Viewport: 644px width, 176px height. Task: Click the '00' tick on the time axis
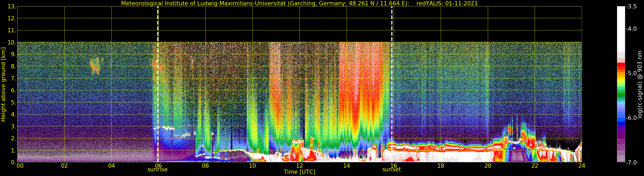click(x=20, y=166)
